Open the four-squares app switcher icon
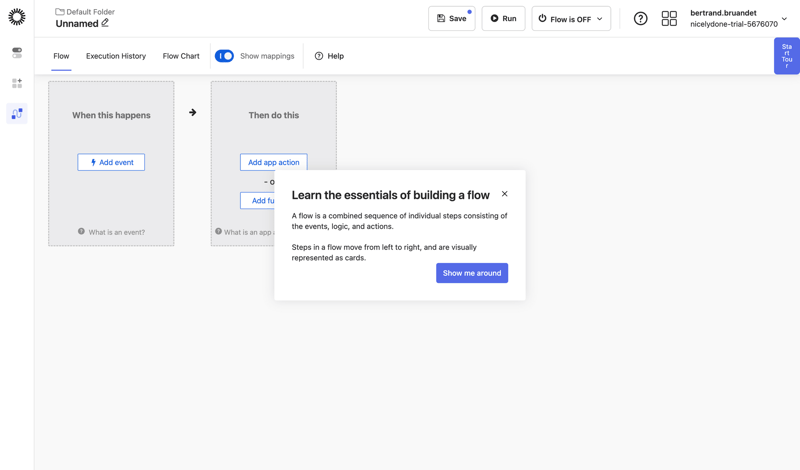The height and width of the screenshot is (470, 800). (x=669, y=18)
